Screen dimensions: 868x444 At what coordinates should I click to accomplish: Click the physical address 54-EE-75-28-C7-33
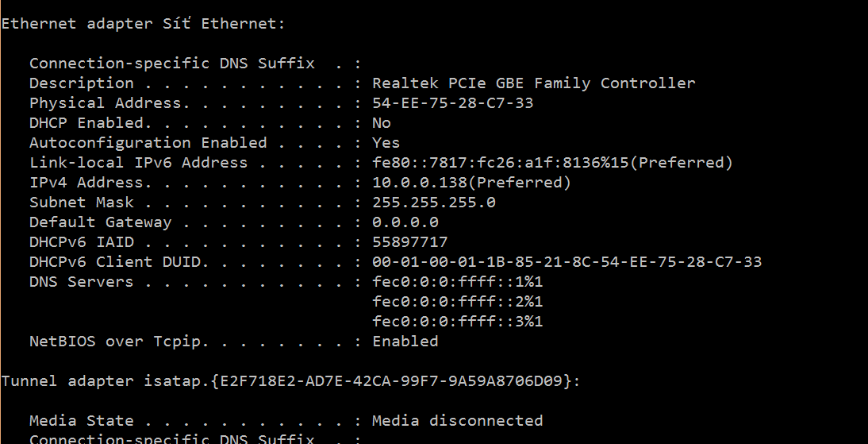coord(452,103)
